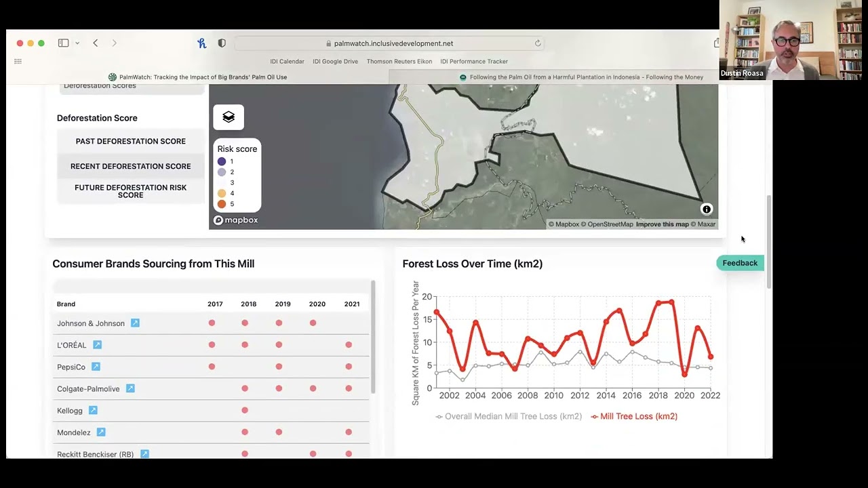Click the Deforestation Scores heading

tap(100, 86)
